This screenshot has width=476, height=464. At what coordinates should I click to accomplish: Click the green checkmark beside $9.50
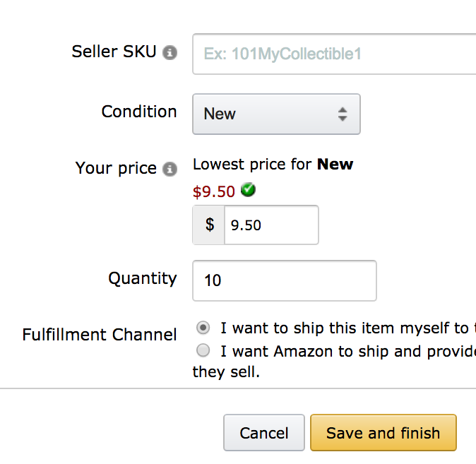(x=248, y=190)
